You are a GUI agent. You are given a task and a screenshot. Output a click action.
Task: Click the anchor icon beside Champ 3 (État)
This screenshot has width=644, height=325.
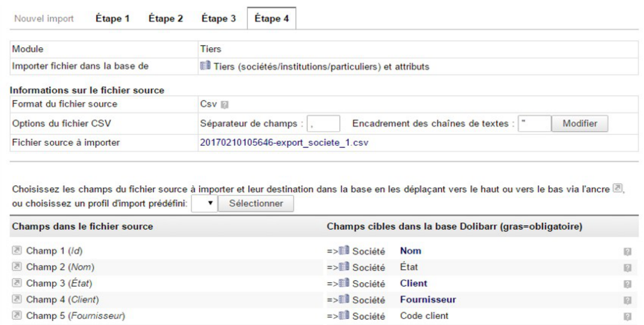click(17, 284)
